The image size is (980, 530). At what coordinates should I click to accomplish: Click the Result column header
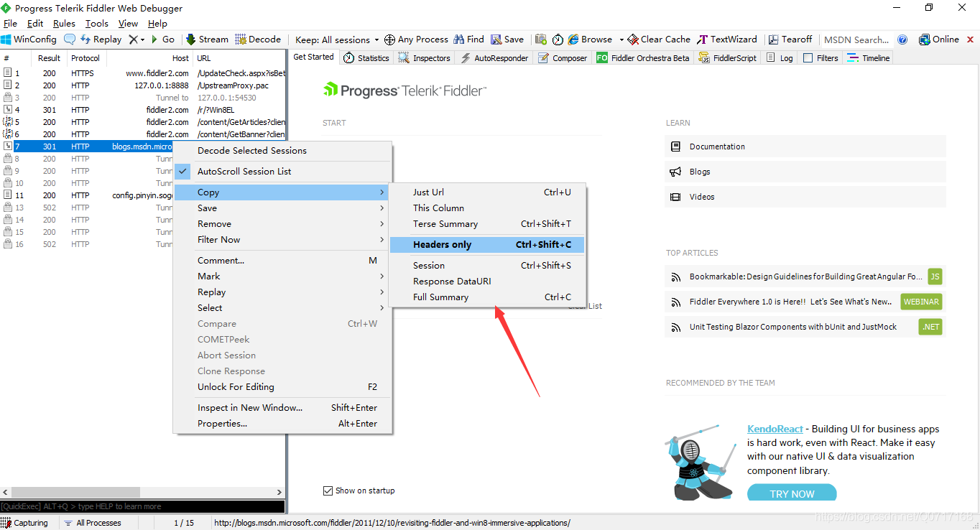click(50, 58)
